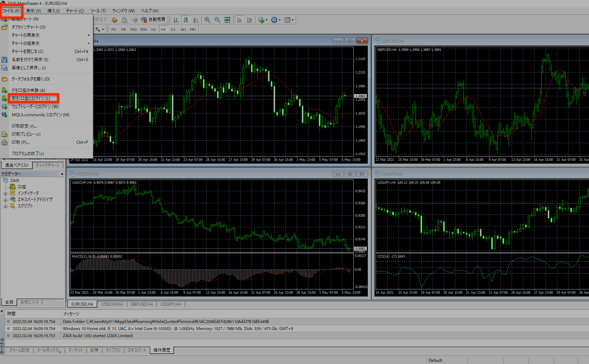Click the Tile Windows grid icon
This screenshot has width=589, height=364.
coord(227,20)
